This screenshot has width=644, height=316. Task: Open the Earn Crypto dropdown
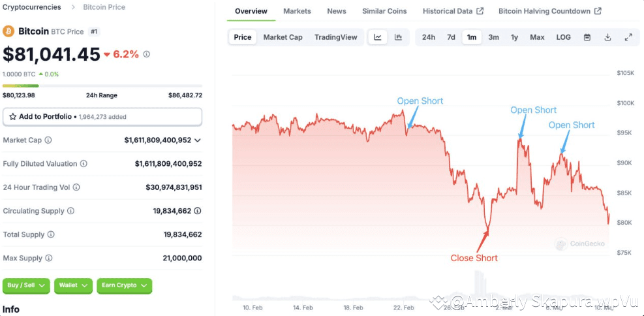click(x=125, y=285)
